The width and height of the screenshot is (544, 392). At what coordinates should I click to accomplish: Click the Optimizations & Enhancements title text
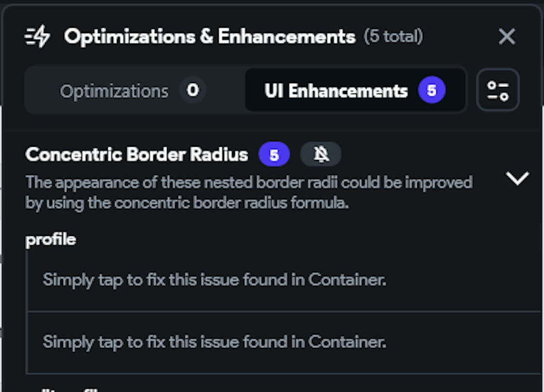[x=209, y=37]
